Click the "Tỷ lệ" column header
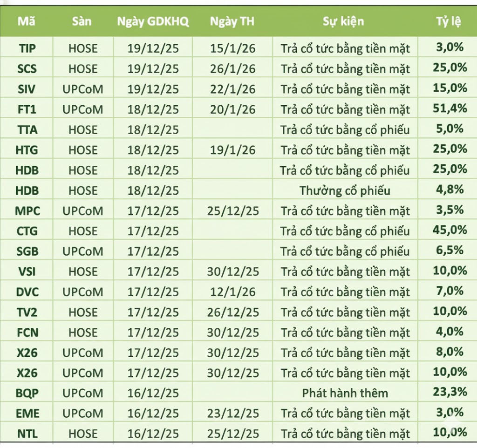This screenshot has height=448, width=477. (x=449, y=21)
